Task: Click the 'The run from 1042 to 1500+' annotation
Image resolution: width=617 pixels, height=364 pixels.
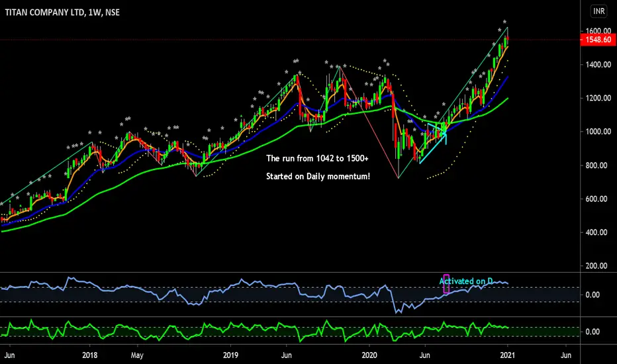Action: pyautogui.click(x=317, y=159)
